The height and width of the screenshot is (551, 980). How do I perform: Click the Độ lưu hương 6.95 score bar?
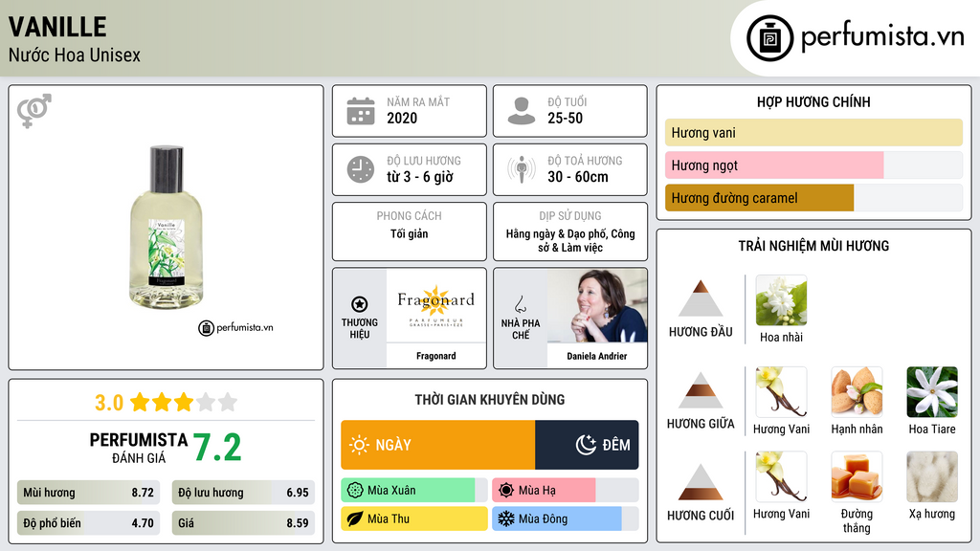pos(243,493)
